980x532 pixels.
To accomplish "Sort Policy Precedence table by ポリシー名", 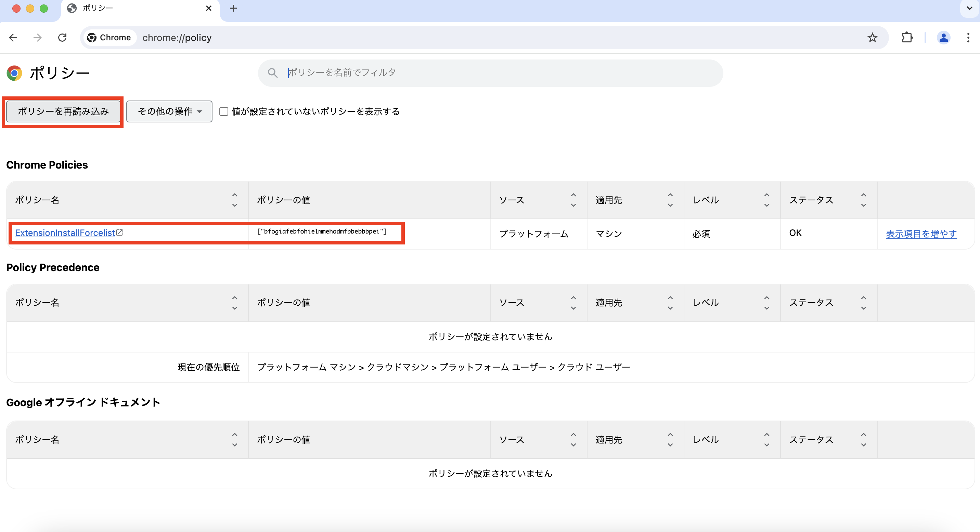I will point(235,303).
